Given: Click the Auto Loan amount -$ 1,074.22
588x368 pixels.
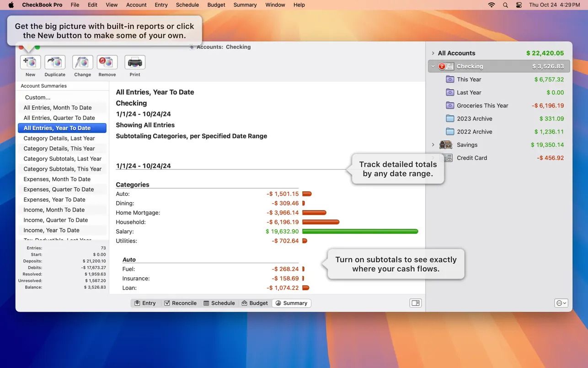Looking at the screenshot, I should point(283,288).
